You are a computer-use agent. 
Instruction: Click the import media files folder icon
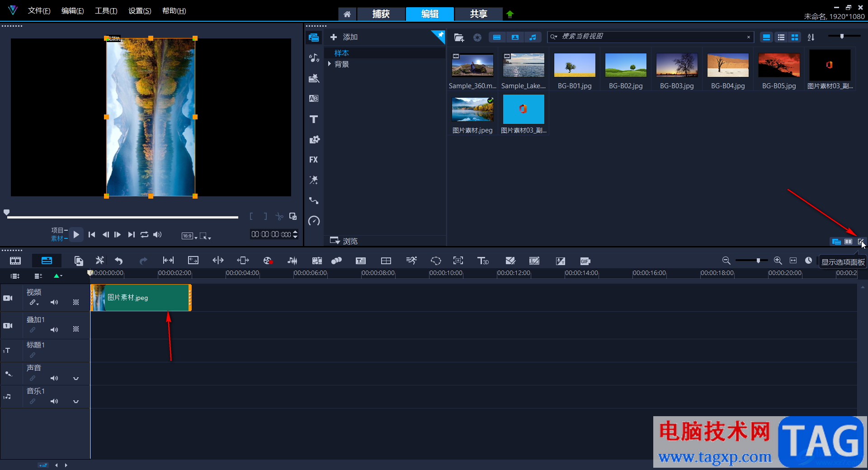coord(459,38)
